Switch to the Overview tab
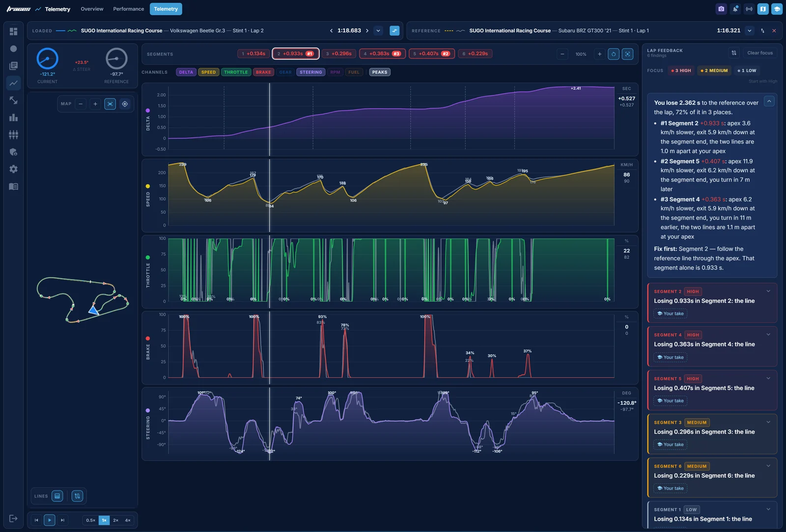786x532 pixels. tap(92, 9)
